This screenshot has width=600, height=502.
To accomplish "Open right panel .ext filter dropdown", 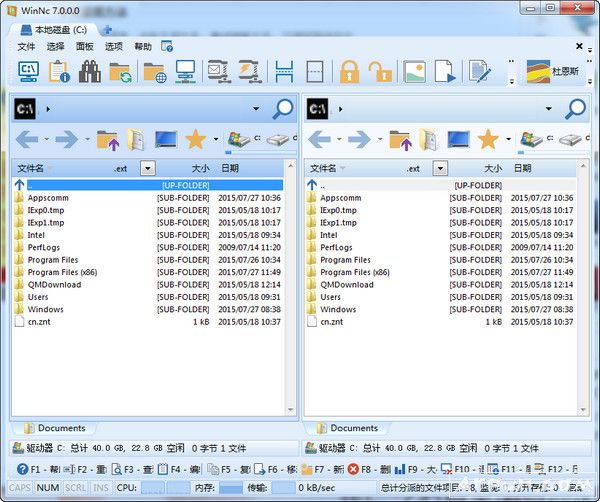I will 440,168.
